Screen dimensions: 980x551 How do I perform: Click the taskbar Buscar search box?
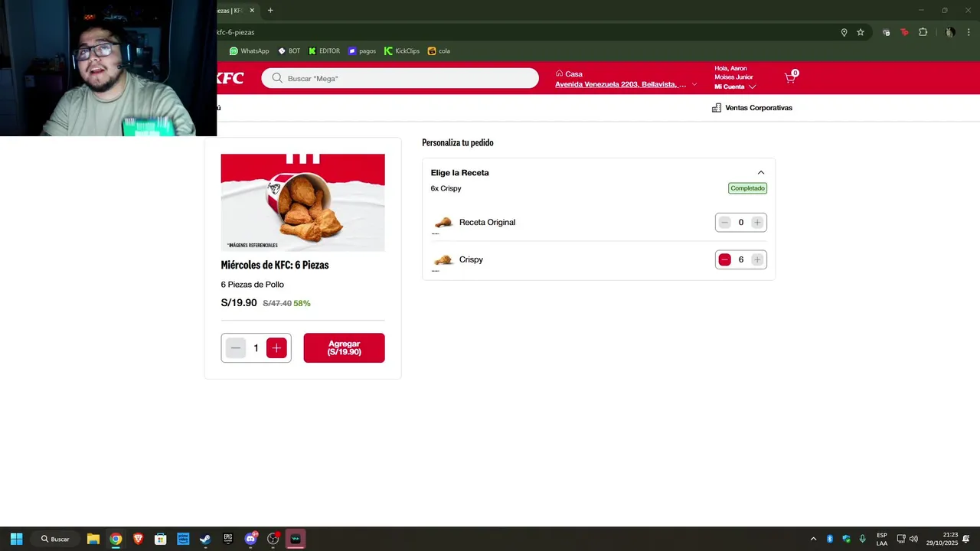click(55, 539)
